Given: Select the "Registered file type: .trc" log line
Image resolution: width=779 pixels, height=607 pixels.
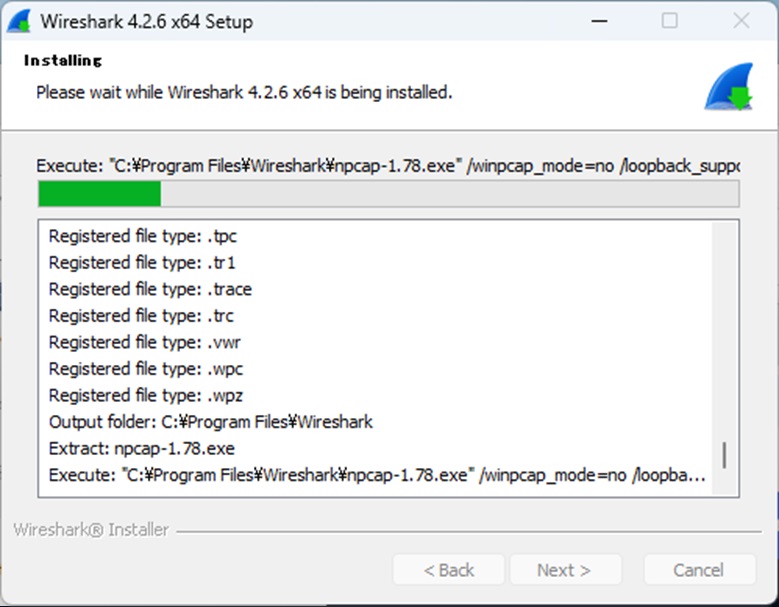Looking at the screenshot, I should 142,316.
